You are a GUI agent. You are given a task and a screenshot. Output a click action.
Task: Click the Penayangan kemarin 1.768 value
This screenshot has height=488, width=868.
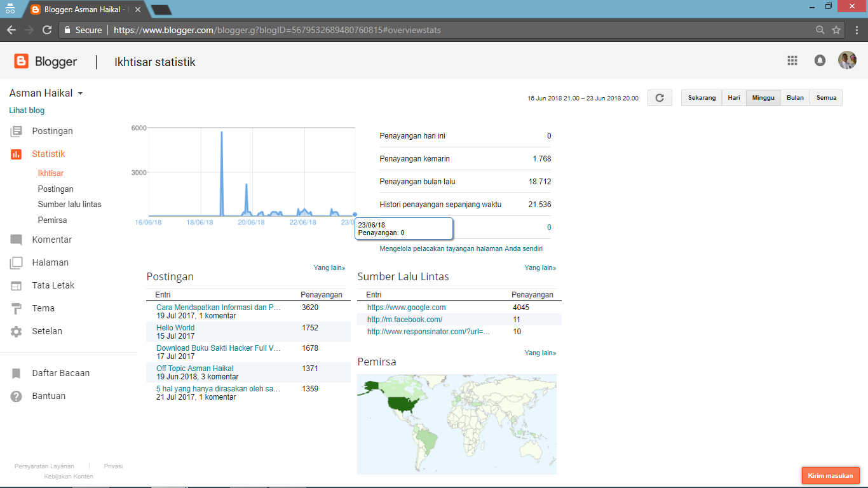[542, 159]
